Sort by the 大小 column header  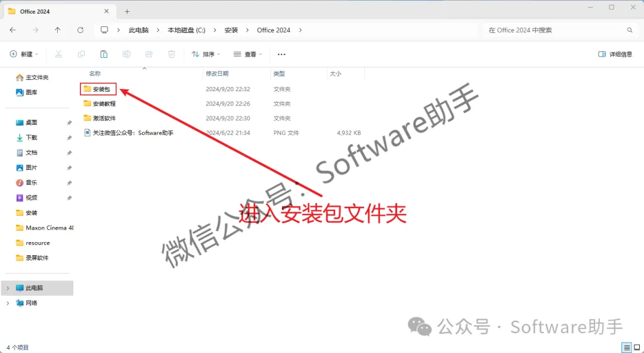coord(336,73)
